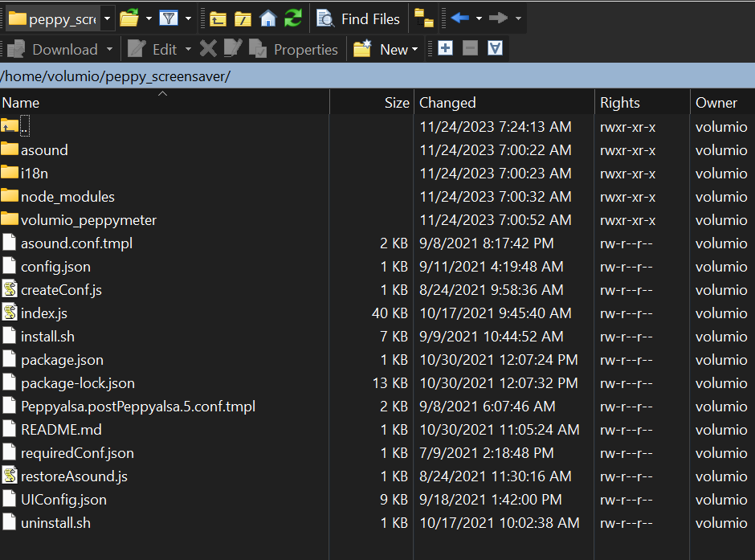
Task: Click the 7/9/2021 2:18:48 PM date cell
Action: coord(486,452)
